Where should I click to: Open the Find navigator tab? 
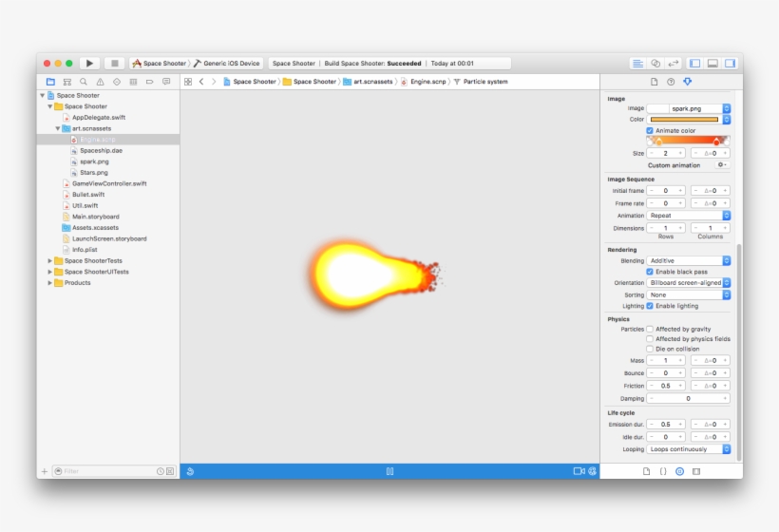(84, 83)
